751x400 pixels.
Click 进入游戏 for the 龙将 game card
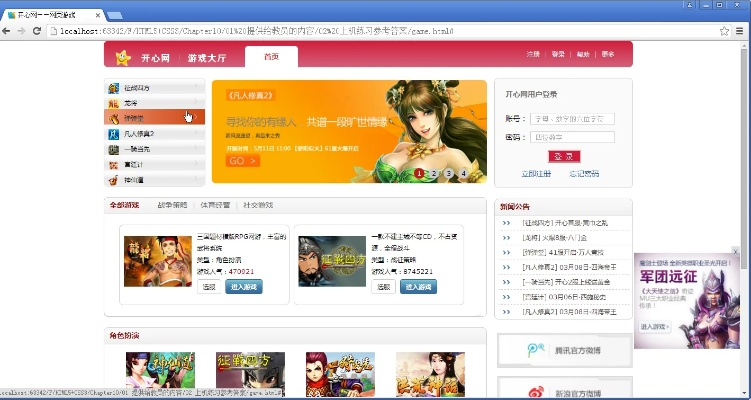click(244, 286)
